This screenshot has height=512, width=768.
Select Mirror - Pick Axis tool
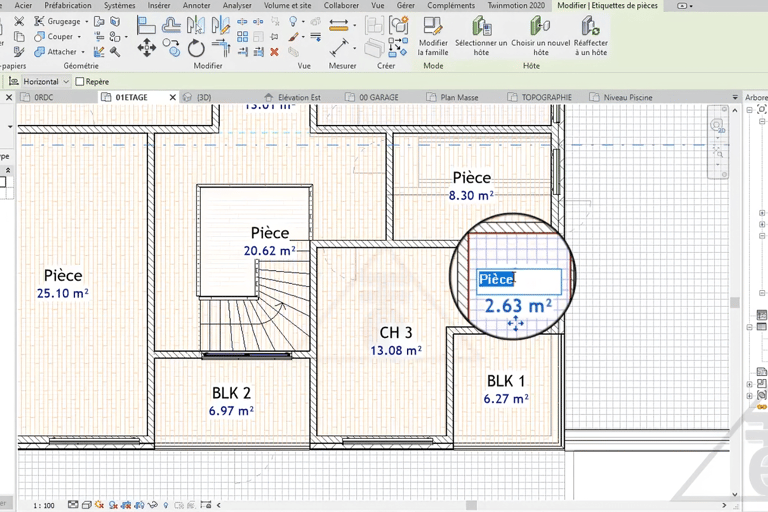click(196, 24)
